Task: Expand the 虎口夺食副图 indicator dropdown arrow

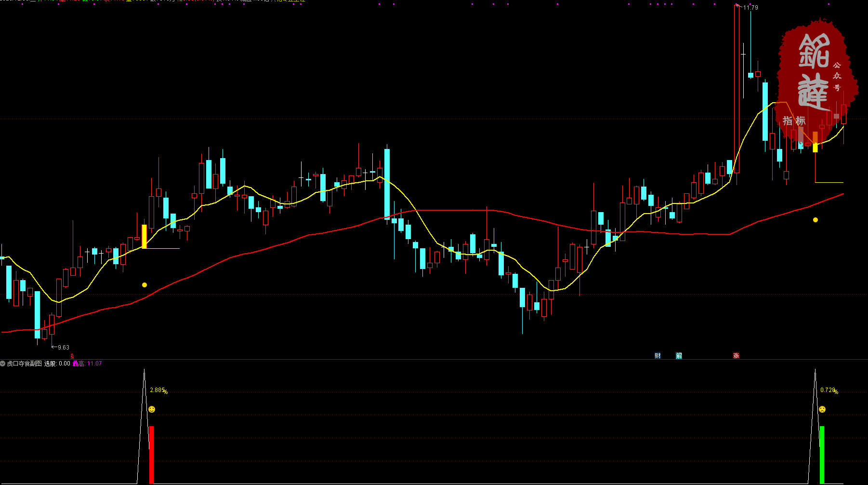Action: pos(3,364)
